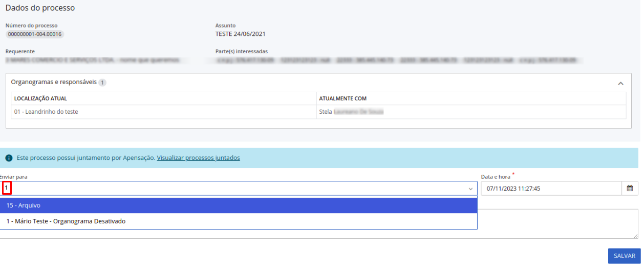Select the '01 - Leandrinho do teste' cell
644x269 pixels.
pyautogui.click(x=46, y=112)
